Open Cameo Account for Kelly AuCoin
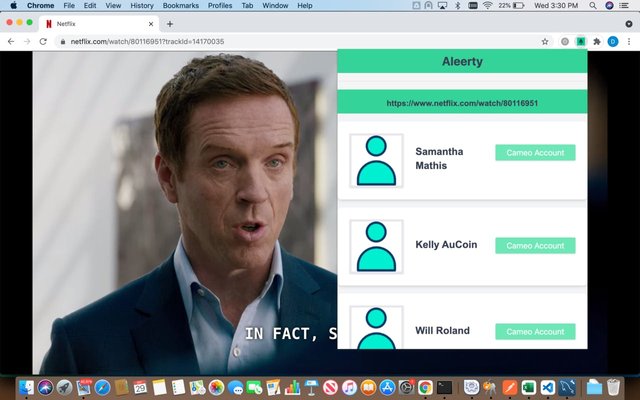The height and width of the screenshot is (400, 640). [x=535, y=246]
